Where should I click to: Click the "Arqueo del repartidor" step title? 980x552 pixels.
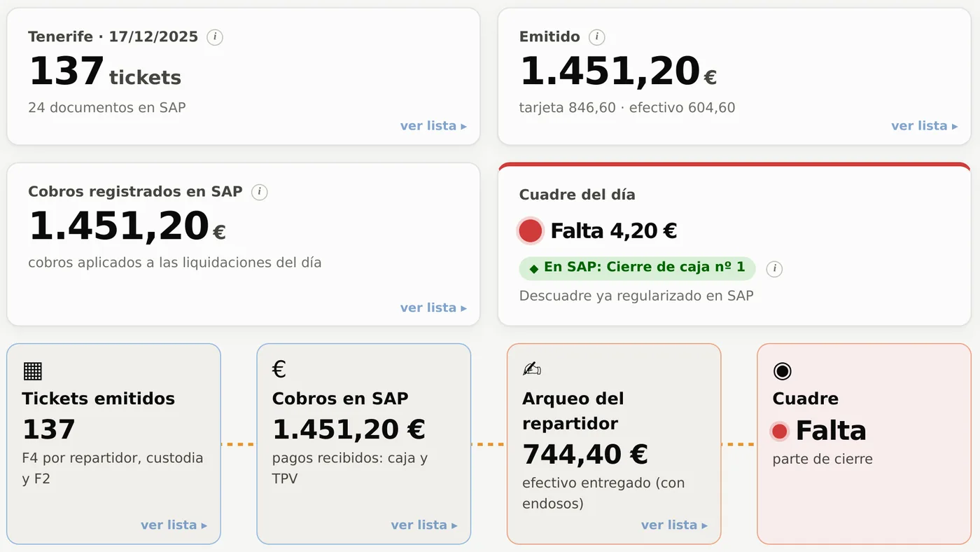click(573, 411)
